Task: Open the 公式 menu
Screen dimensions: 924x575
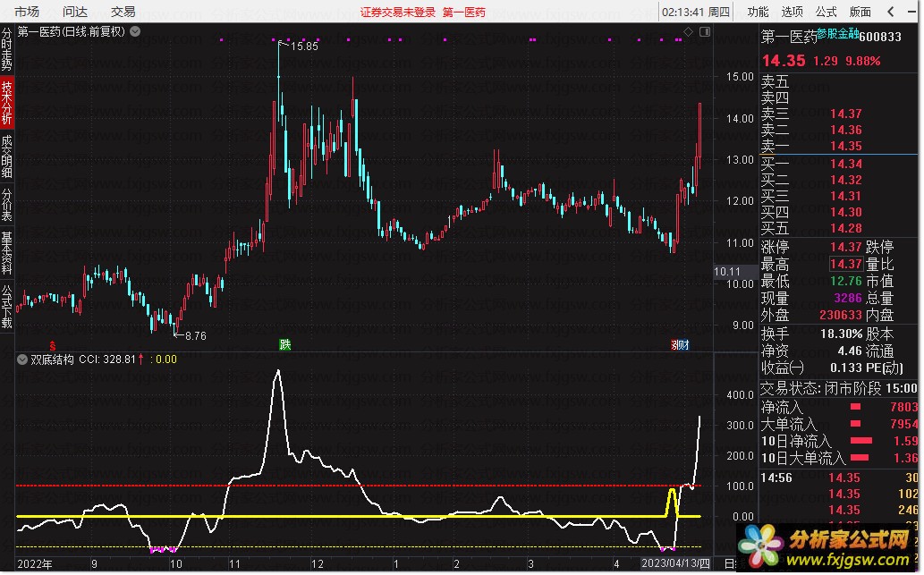Action: [x=826, y=12]
